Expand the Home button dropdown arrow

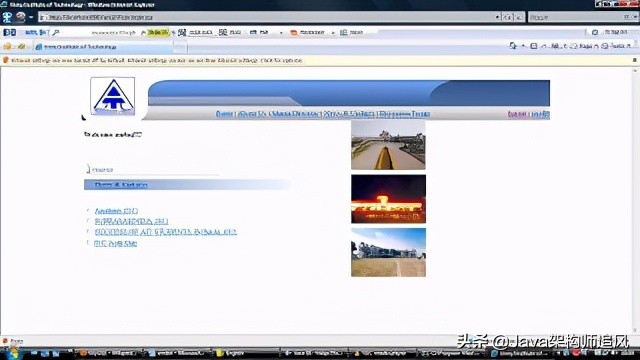point(523,46)
